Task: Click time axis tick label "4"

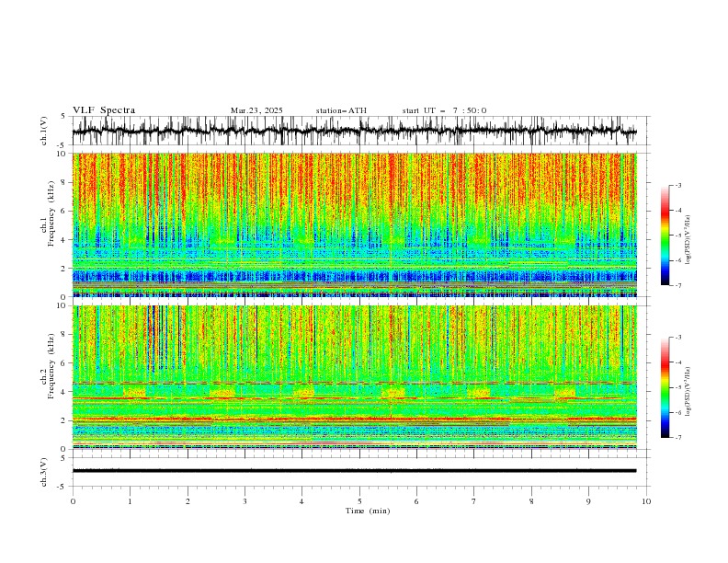Action: tap(301, 501)
